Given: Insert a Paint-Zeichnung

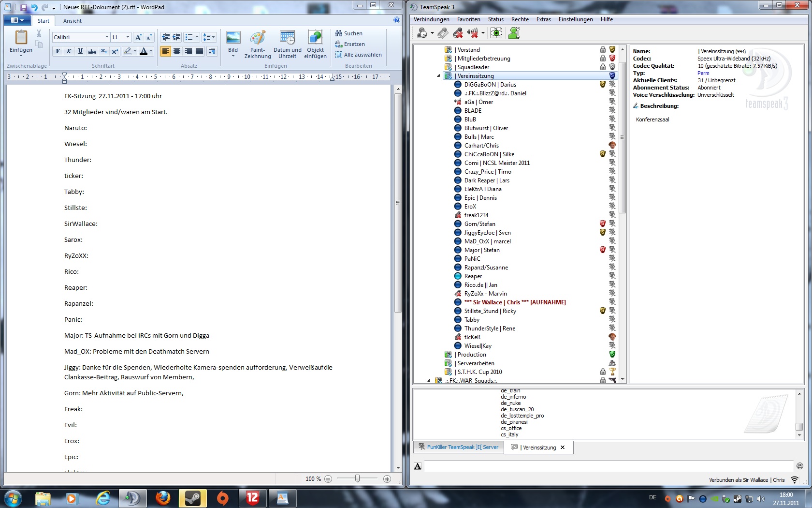Looking at the screenshot, I should pyautogui.click(x=258, y=44).
